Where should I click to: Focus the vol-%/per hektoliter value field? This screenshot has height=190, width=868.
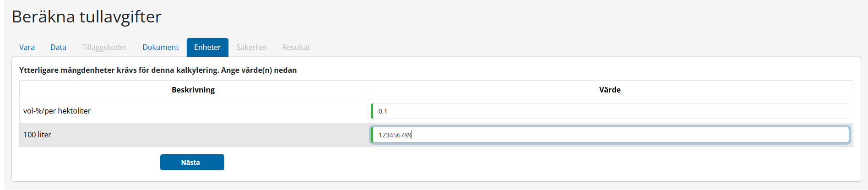click(x=610, y=111)
